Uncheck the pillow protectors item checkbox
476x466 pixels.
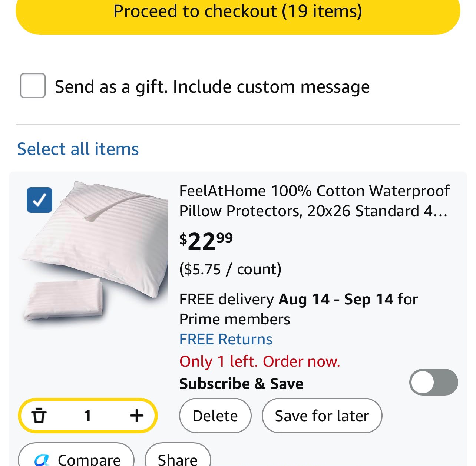(39, 200)
